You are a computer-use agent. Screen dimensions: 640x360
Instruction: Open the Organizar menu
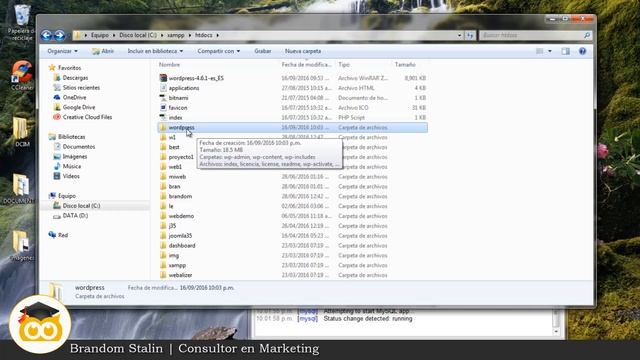tap(62, 51)
